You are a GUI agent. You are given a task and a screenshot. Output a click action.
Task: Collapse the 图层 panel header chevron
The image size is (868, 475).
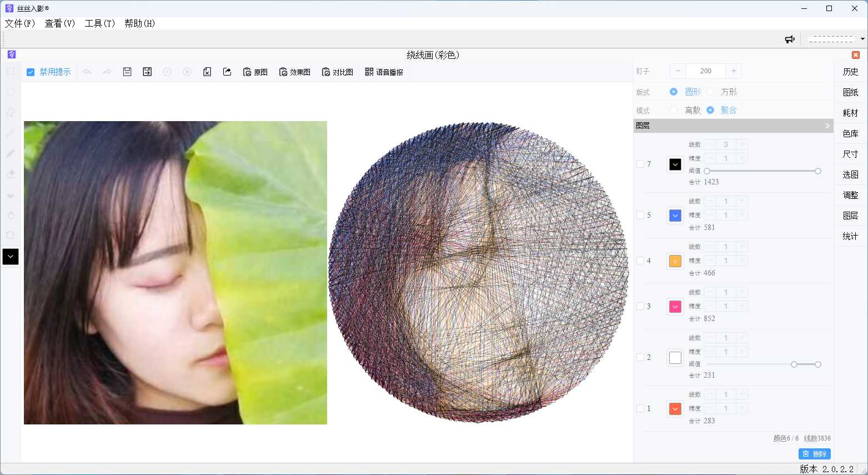click(827, 126)
